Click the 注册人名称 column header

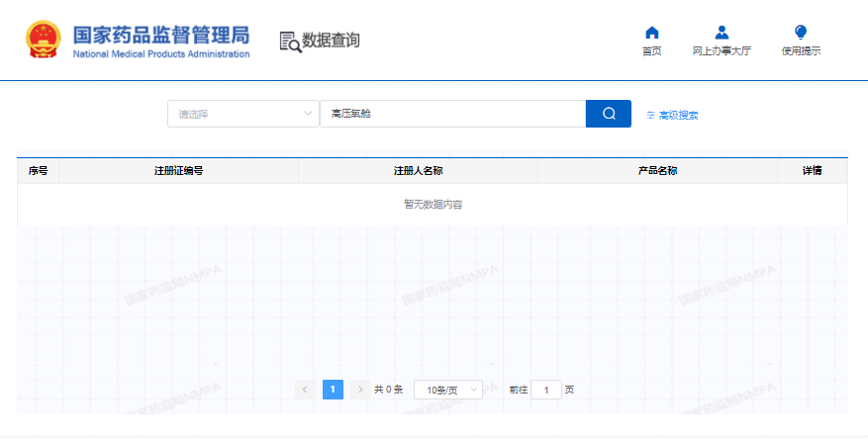[419, 171]
